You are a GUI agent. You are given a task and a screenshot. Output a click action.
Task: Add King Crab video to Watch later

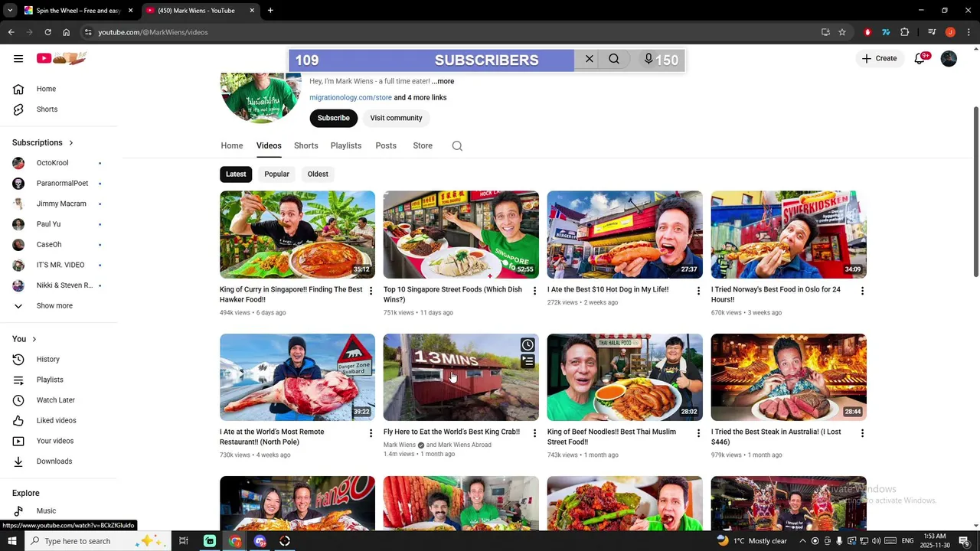(x=528, y=345)
